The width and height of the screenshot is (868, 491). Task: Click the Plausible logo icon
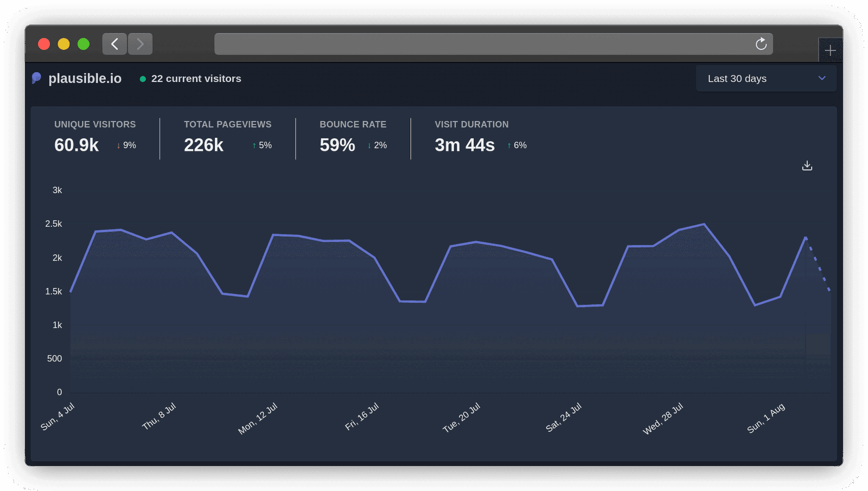(x=36, y=78)
